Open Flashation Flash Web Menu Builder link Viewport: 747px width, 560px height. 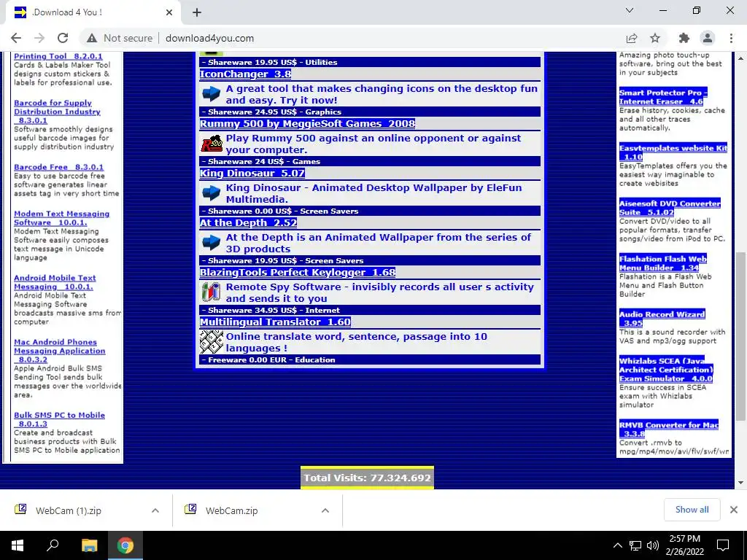pyautogui.click(x=662, y=262)
